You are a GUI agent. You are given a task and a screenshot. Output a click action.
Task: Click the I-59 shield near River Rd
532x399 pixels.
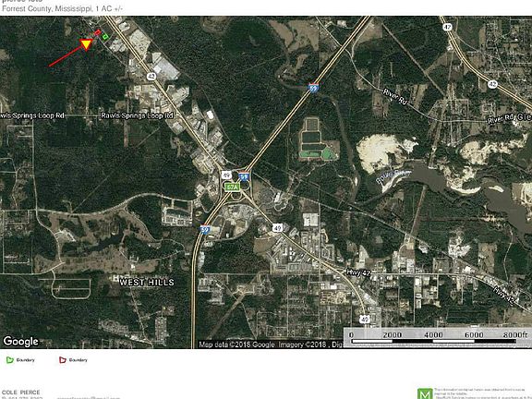pyautogui.click(x=313, y=88)
